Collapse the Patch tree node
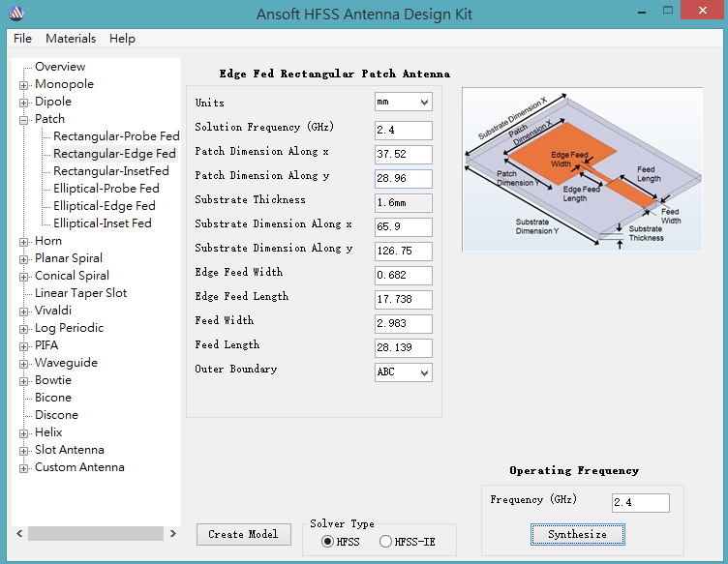 pyautogui.click(x=23, y=120)
